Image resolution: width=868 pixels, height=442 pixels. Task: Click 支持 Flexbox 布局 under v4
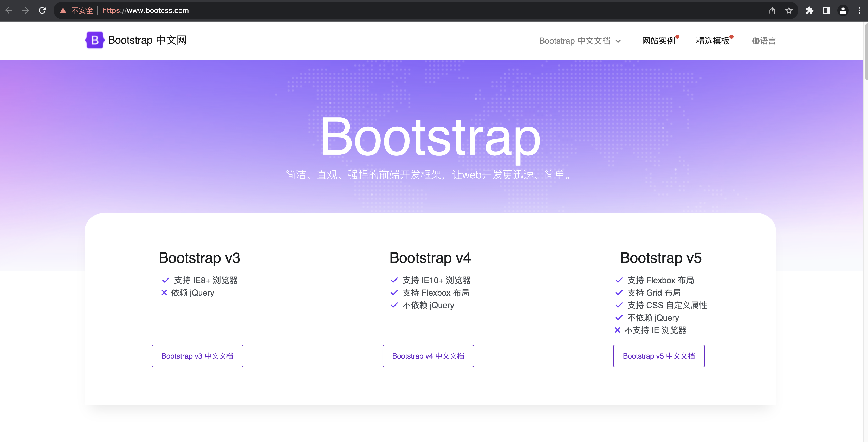(x=436, y=293)
